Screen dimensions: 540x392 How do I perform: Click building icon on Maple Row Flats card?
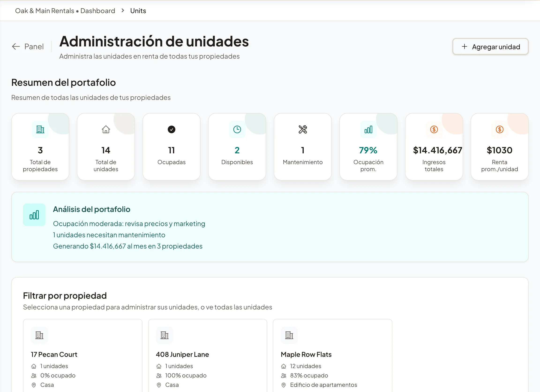point(289,335)
